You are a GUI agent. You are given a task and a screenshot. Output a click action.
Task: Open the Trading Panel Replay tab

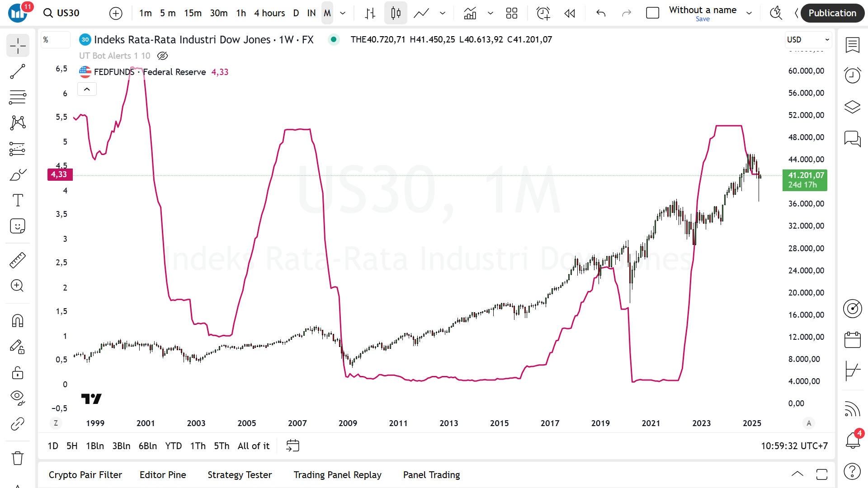coord(337,474)
